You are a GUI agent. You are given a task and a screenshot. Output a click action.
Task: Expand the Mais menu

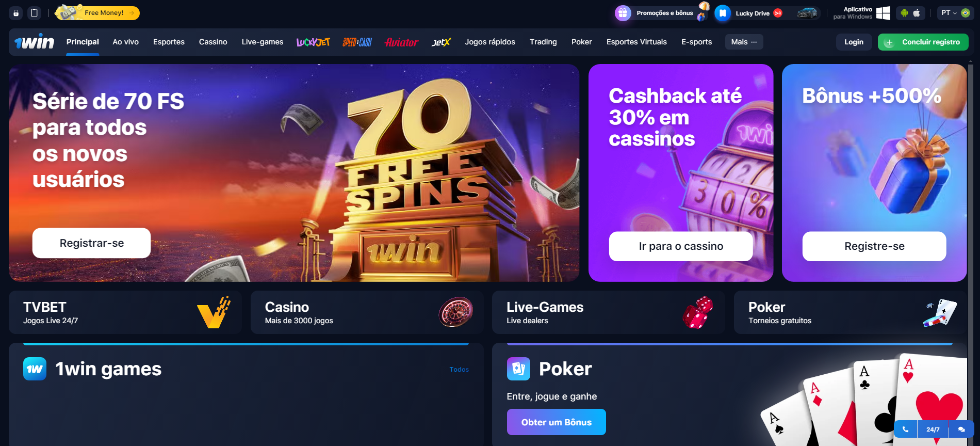coord(744,42)
